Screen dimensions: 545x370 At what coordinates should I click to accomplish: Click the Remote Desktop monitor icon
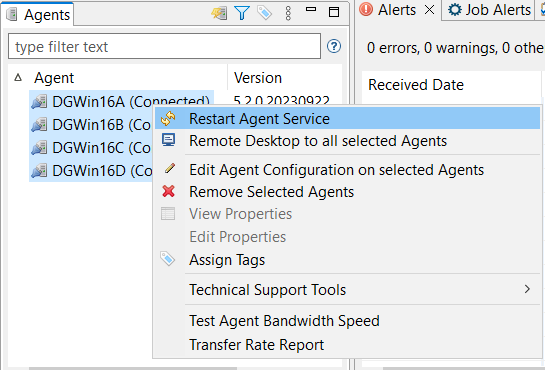pos(168,140)
